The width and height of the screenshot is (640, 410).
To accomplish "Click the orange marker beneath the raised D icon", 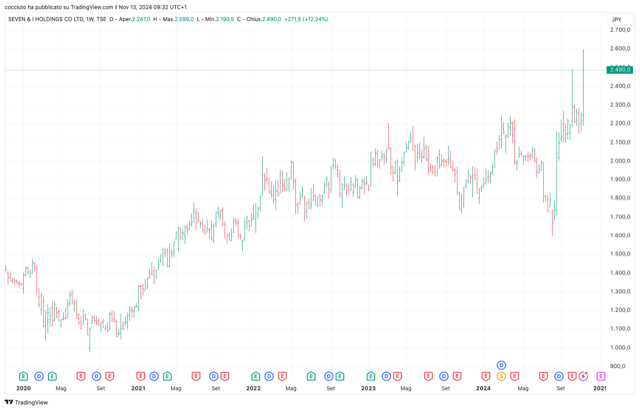I will (x=501, y=376).
